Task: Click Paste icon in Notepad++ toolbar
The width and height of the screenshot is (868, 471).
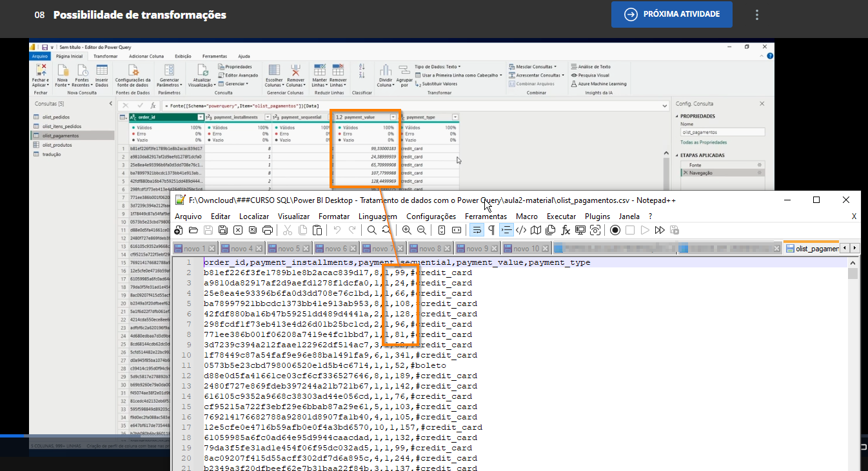Action: pyautogui.click(x=317, y=230)
